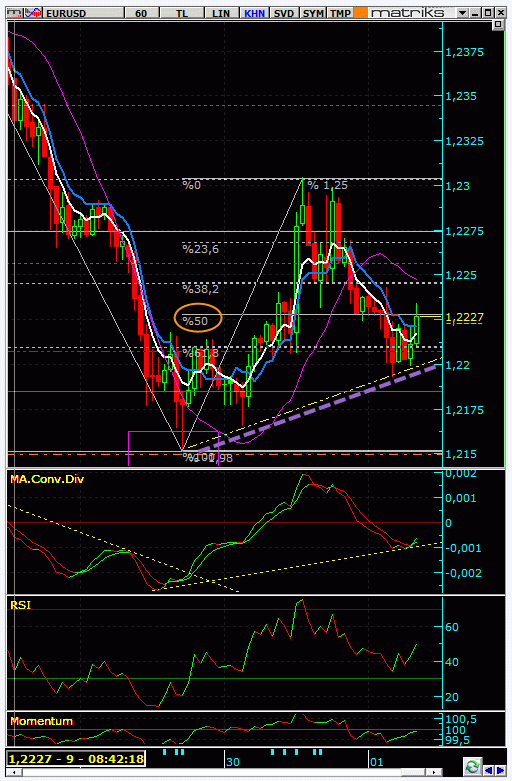Click the price and time status box

click(x=76, y=759)
